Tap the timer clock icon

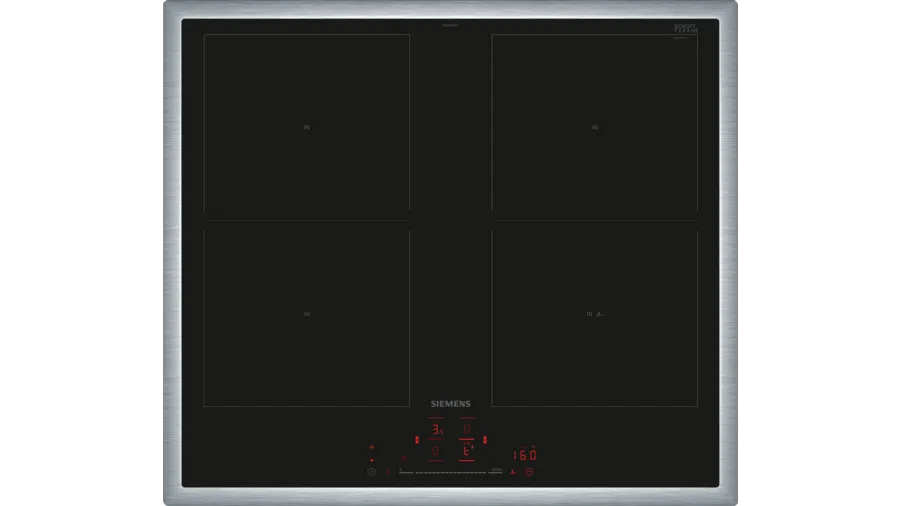pyautogui.click(x=530, y=471)
